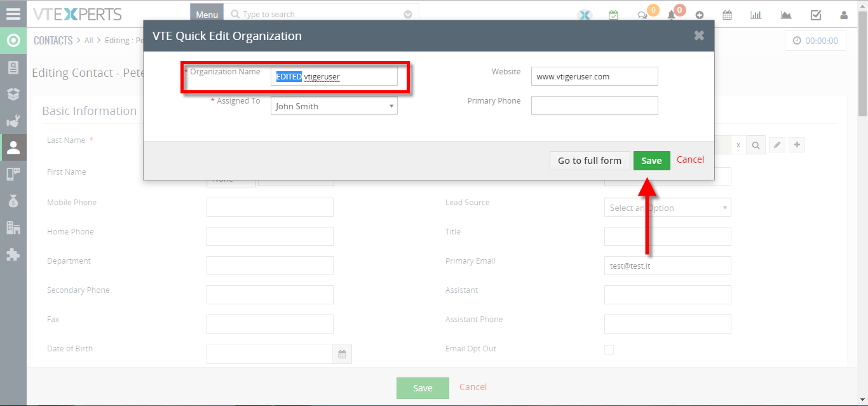Screen dimensions: 868x406
Task: Open the green calendar check icon
Action: pyautogui.click(x=613, y=15)
